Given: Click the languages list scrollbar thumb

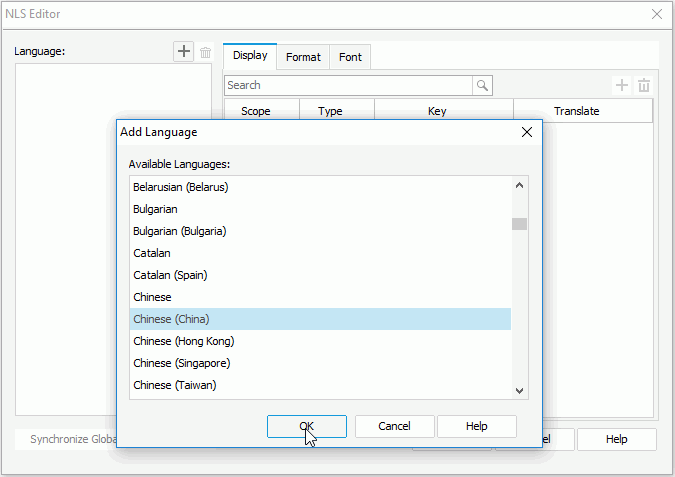Looking at the screenshot, I should 519,224.
